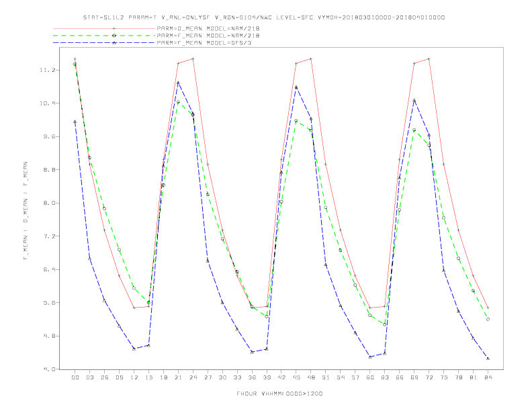This screenshot has width=532, height=411.
Task: Click the blue GFS triangle point at hour 00
Action: [75, 122]
